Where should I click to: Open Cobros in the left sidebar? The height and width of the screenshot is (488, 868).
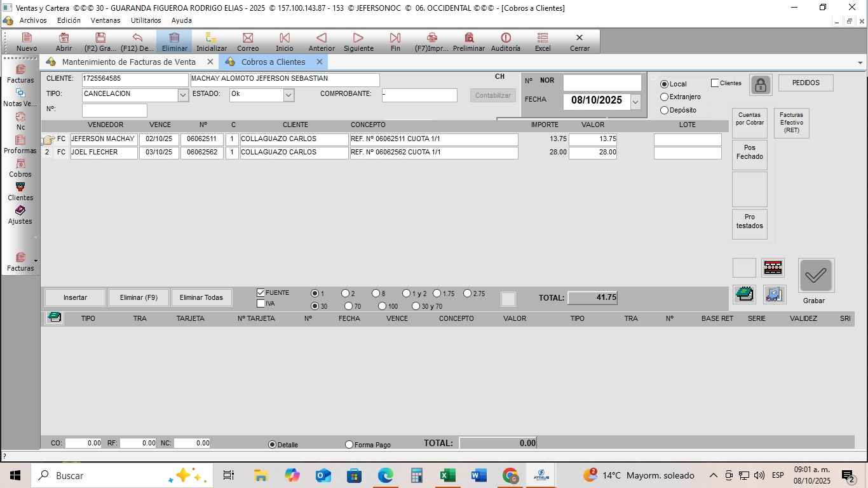coord(20,168)
